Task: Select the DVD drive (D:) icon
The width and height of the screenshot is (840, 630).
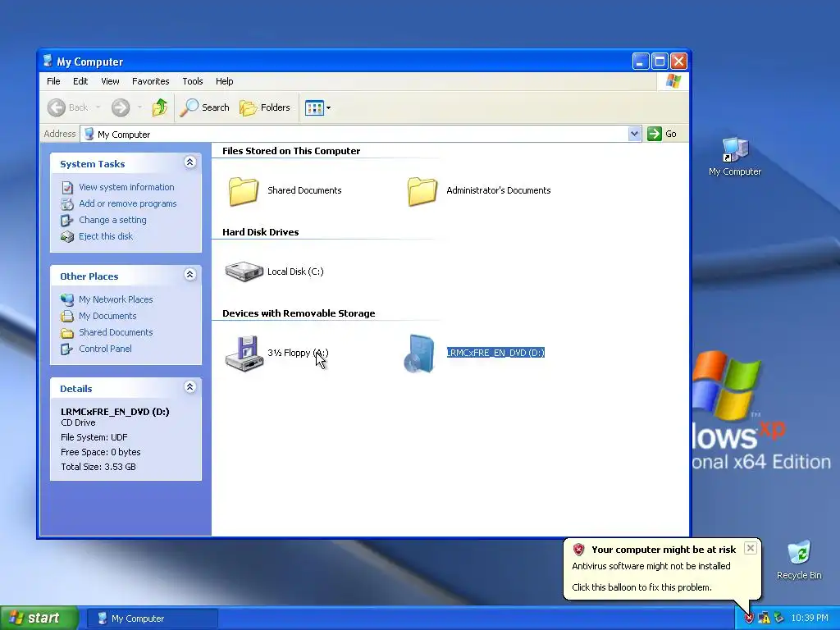Action: [x=419, y=353]
